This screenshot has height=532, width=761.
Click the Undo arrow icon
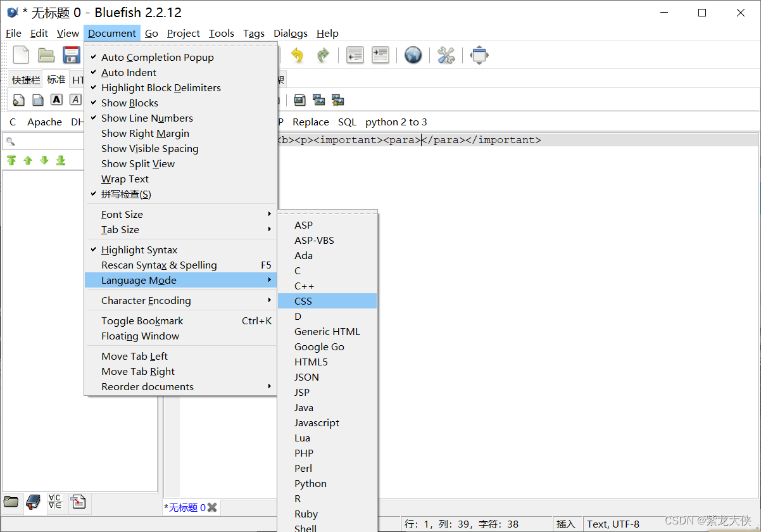(297, 55)
